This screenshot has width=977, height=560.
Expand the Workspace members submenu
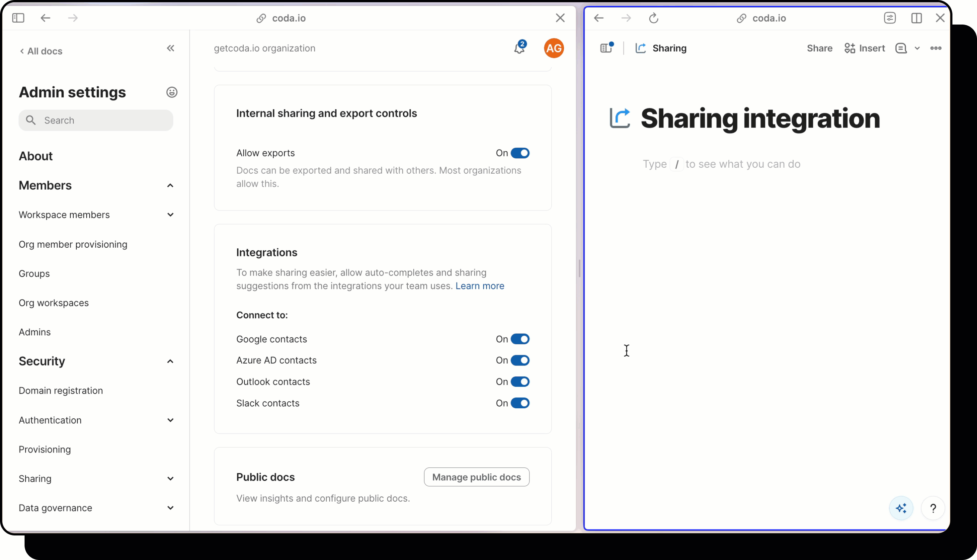[x=170, y=215]
